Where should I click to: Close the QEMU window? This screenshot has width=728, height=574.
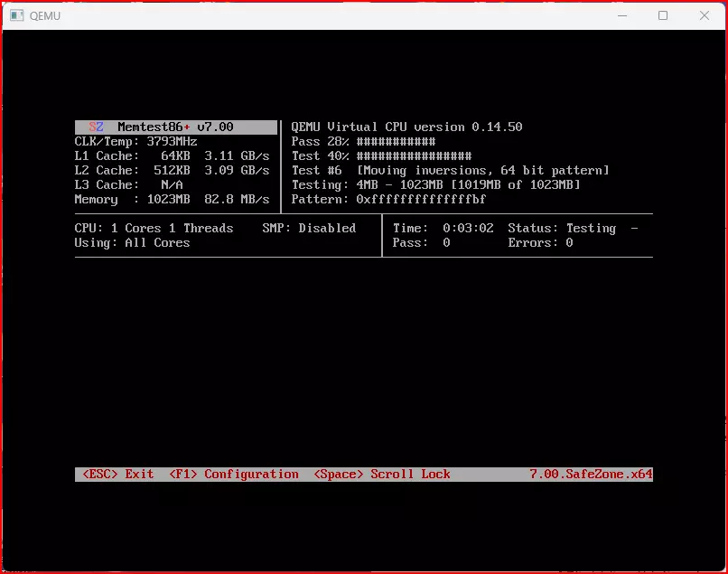pos(705,15)
